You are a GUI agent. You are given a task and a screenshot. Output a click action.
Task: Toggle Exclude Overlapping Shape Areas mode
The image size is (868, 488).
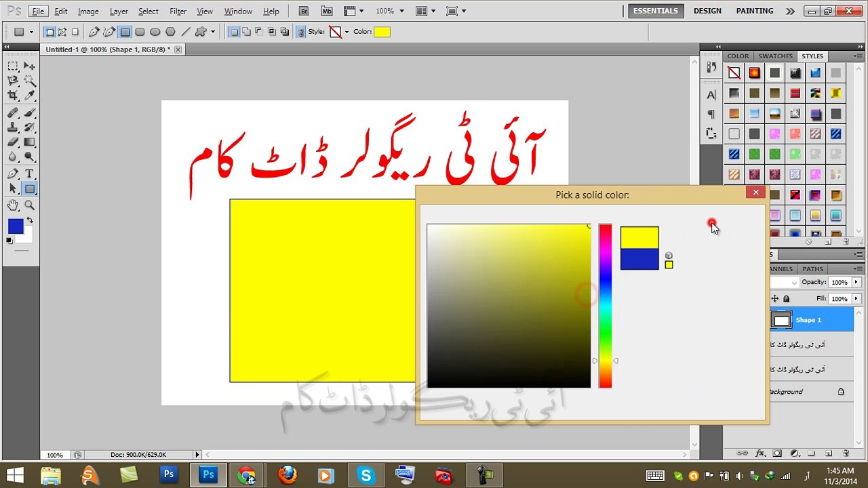click(x=285, y=32)
